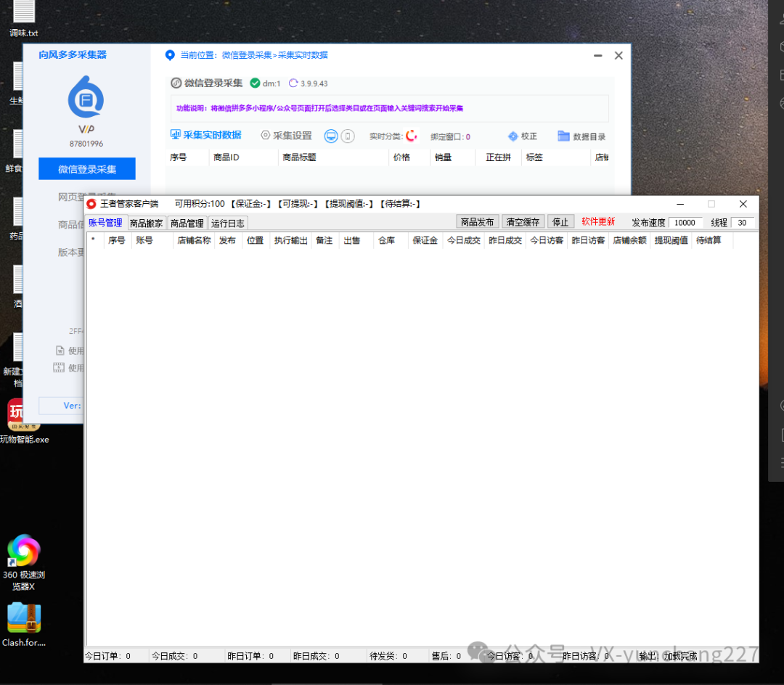Click the 保证金 column header
Screen dimensions: 784x685
point(425,240)
